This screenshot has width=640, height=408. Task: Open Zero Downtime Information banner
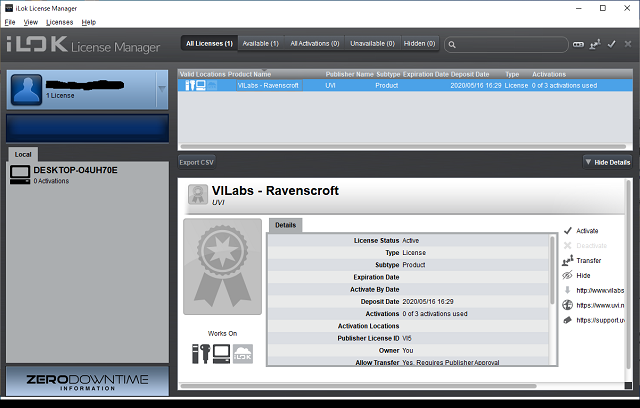[87, 381]
